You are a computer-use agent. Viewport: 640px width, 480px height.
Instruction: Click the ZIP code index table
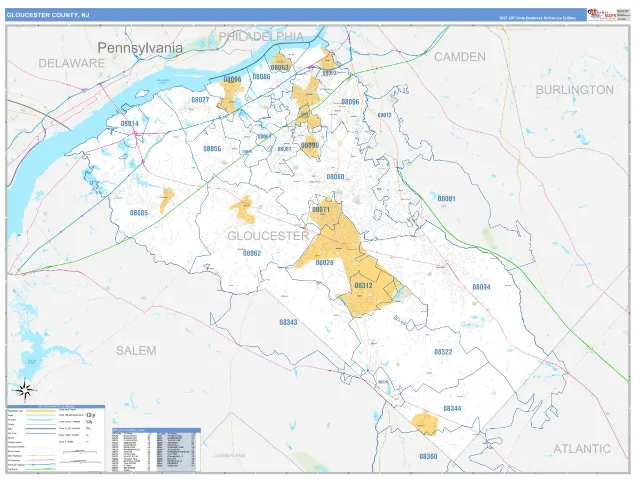pos(156,450)
